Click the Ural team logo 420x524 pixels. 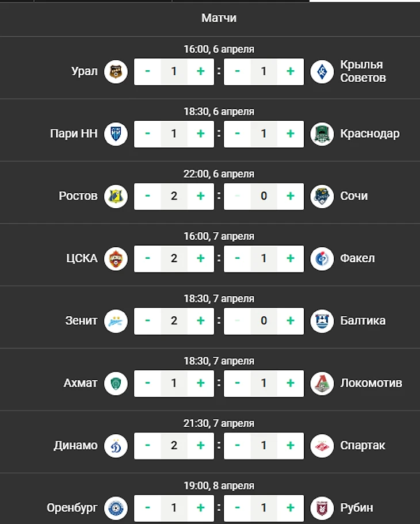tap(116, 71)
